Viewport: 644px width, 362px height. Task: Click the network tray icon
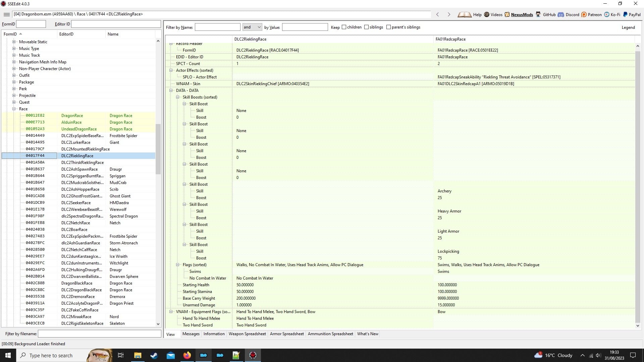pyautogui.click(x=591, y=355)
